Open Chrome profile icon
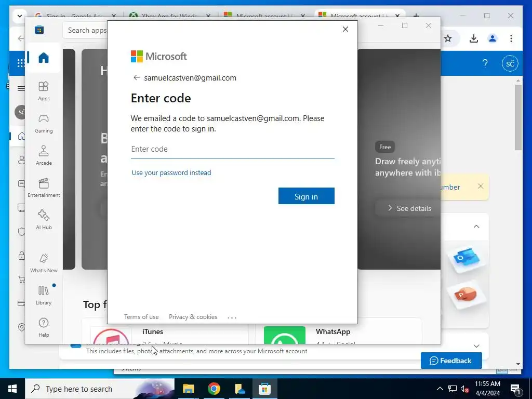The image size is (532, 399). (493, 38)
